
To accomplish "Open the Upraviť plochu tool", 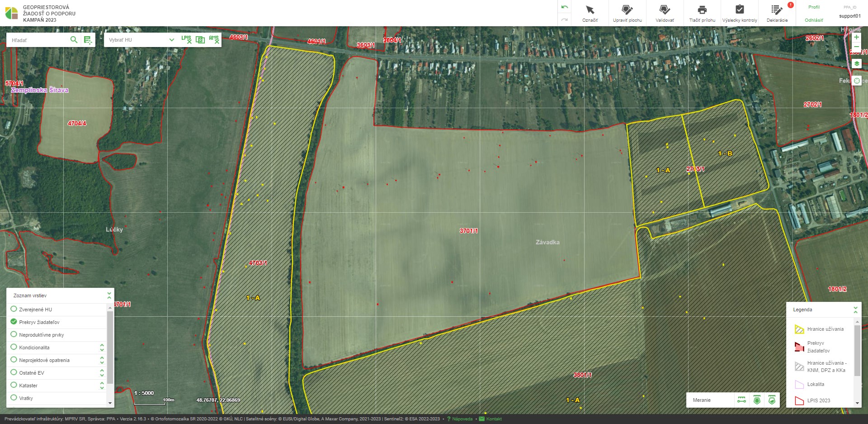I will [x=627, y=13].
